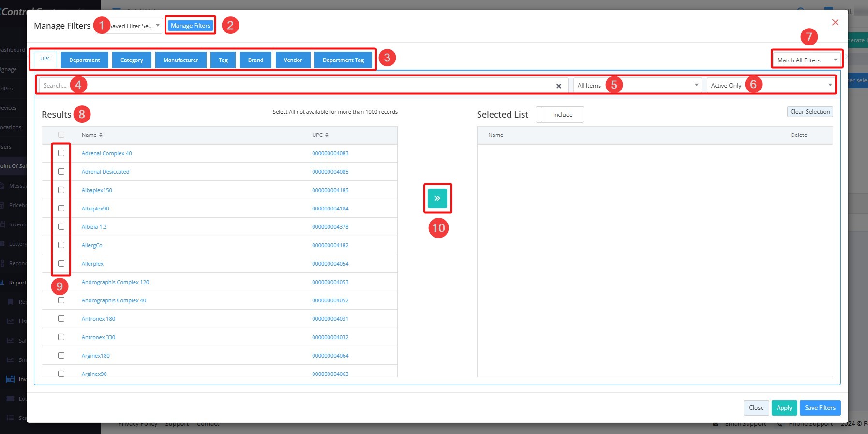Toggle the select-all header checkbox in Results

61,135
